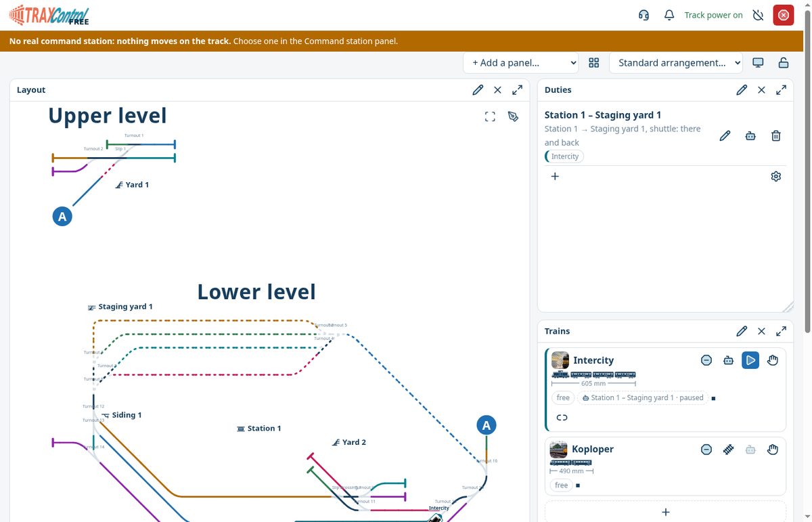This screenshot has width=812, height=522.
Task: Open the Standard arrangement dropdown
Action: tap(676, 63)
